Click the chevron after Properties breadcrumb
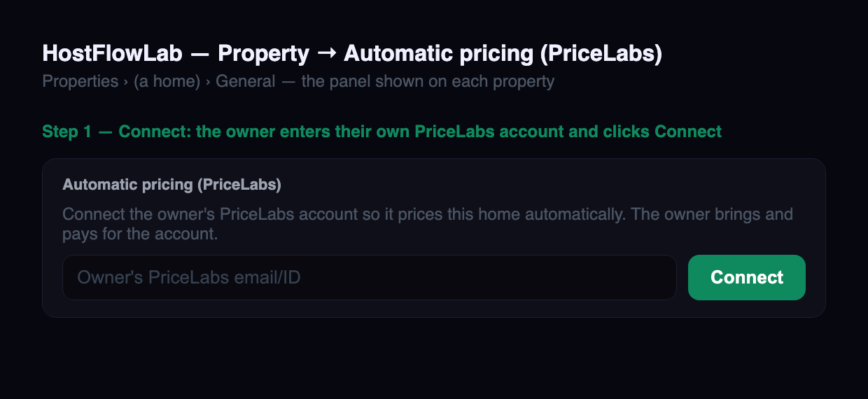 (x=126, y=82)
